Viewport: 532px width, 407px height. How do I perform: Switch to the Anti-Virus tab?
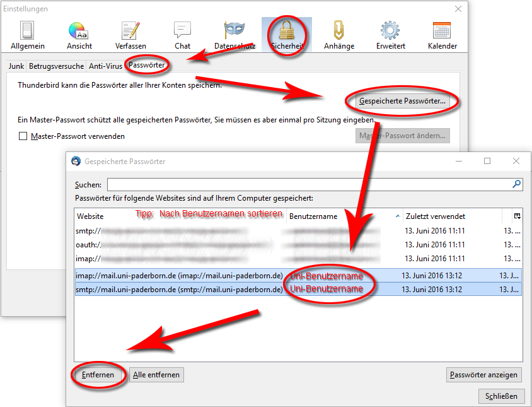point(105,66)
